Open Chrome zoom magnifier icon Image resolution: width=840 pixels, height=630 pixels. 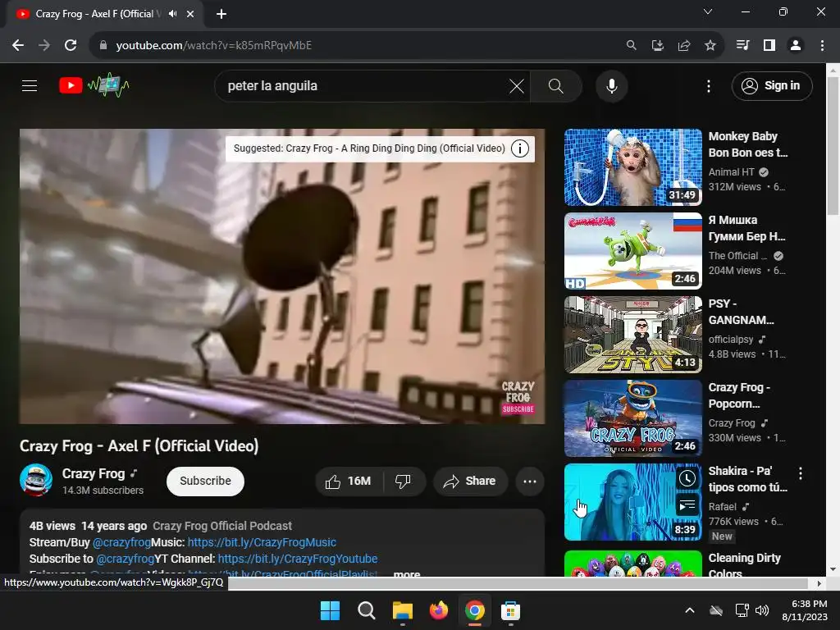(x=632, y=46)
